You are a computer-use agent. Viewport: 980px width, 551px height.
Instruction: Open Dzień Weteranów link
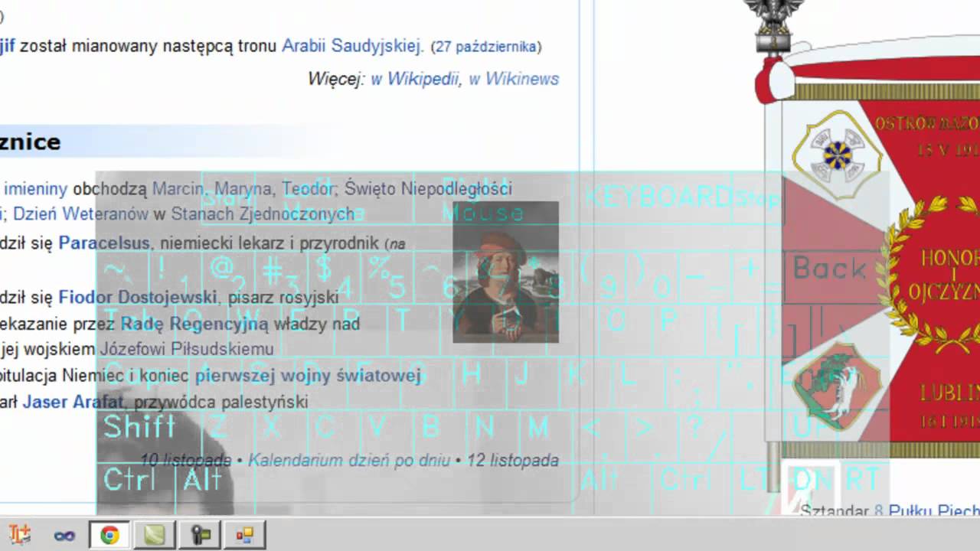coord(80,214)
